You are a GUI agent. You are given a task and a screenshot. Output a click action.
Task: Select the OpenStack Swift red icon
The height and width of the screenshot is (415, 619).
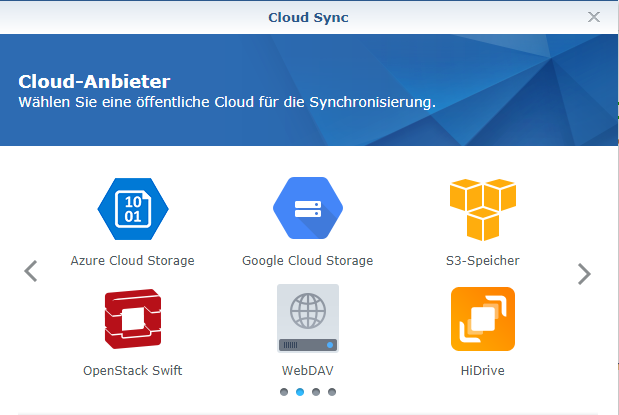tap(133, 319)
